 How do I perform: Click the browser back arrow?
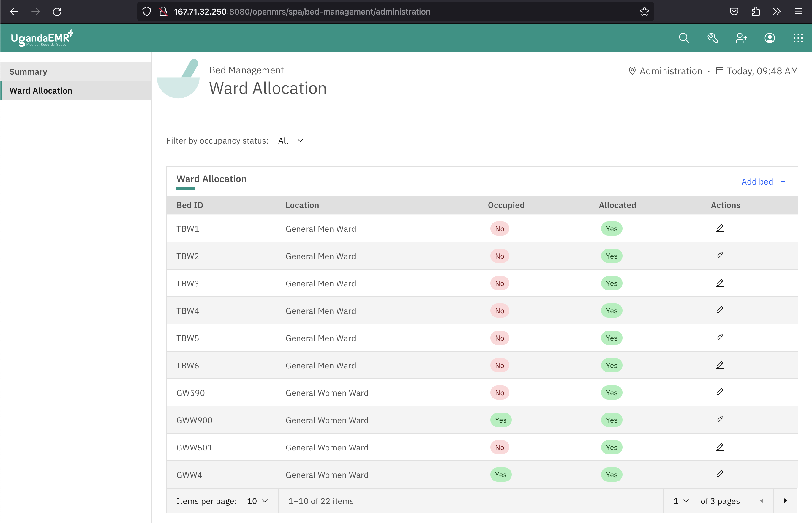14,12
